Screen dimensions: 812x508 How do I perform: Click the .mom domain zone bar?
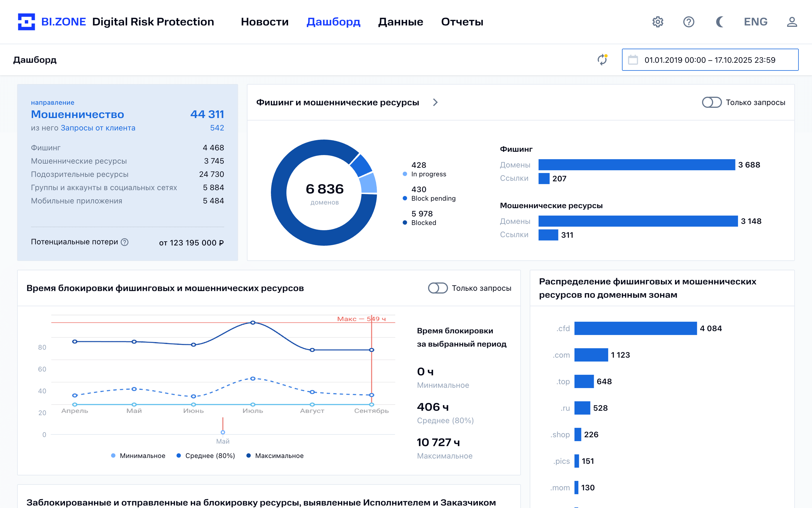click(x=576, y=488)
